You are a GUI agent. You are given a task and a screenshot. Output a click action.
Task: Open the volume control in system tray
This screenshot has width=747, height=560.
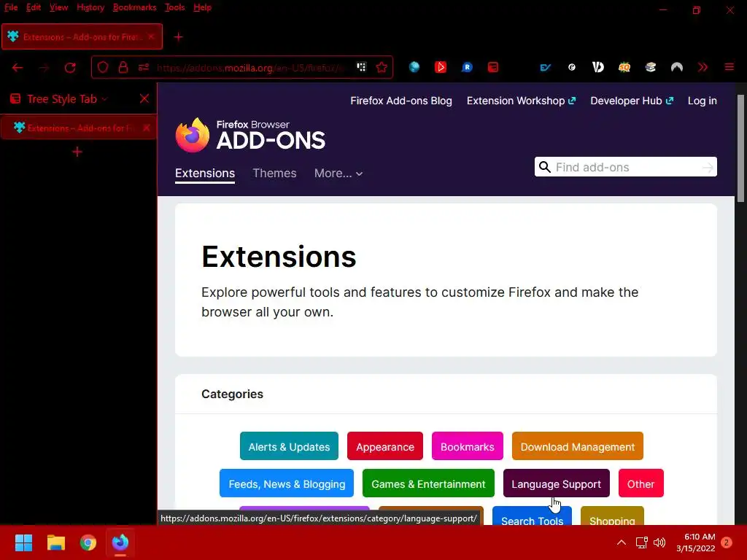click(x=659, y=542)
